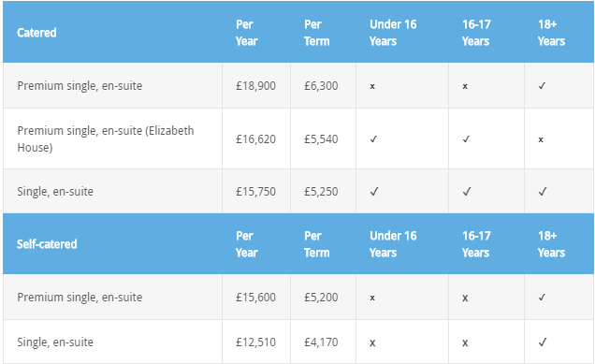The height and width of the screenshot is (364, 595).
Task: Select the £18,900 per year price
Action: tap(255, 86)
